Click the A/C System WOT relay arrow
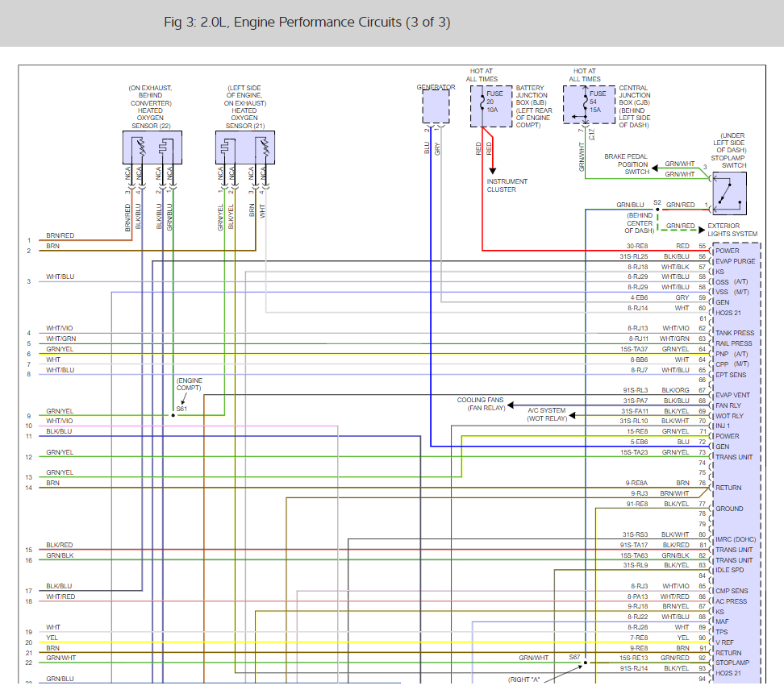This screenshot has width=784, height=694. (x=573, y=415)
